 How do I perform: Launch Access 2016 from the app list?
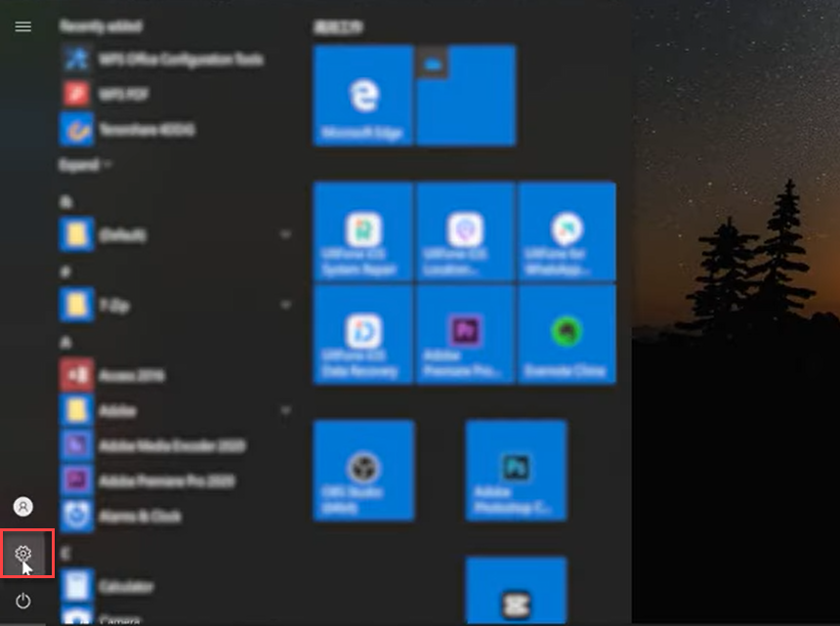(x=112, y=375)
